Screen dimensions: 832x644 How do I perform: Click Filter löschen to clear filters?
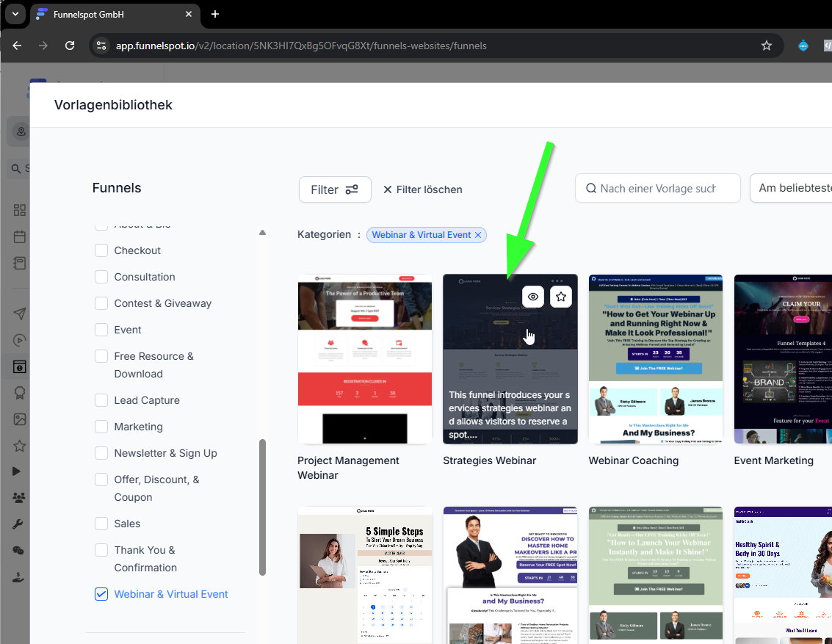click(423, 189)
